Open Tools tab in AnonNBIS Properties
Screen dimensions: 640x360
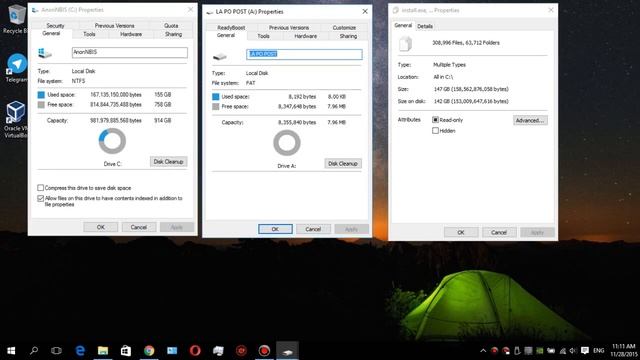(x=89, y=34)
